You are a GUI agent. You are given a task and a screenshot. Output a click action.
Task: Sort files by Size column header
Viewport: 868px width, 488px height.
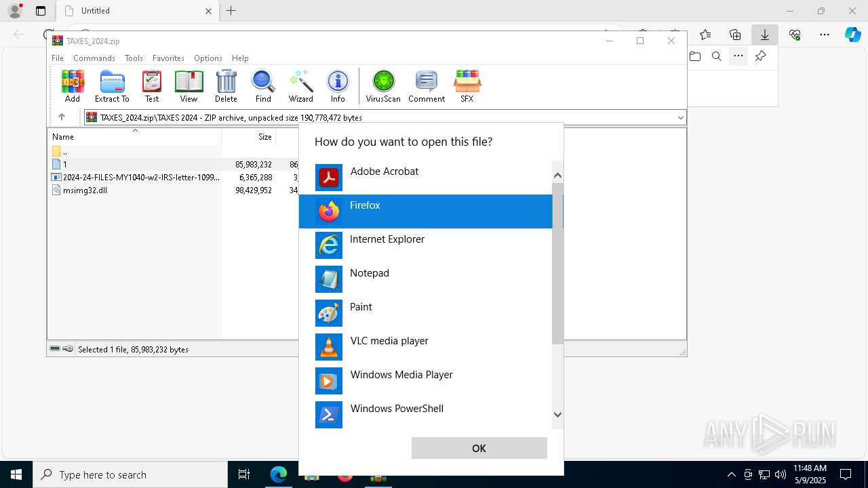coord(249,137)
